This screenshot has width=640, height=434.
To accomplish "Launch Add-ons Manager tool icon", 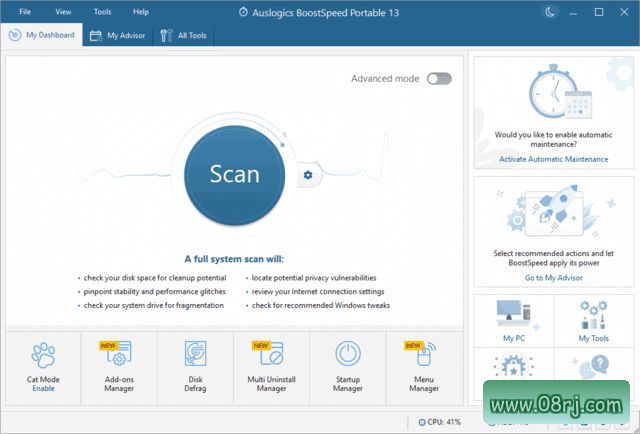I will click(x=119, y=353).
